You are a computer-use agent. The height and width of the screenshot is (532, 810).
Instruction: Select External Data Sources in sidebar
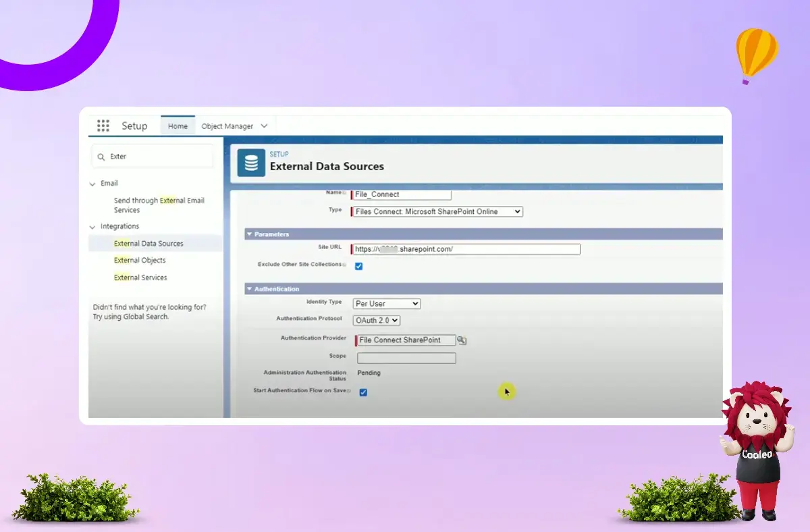point(148,244)
